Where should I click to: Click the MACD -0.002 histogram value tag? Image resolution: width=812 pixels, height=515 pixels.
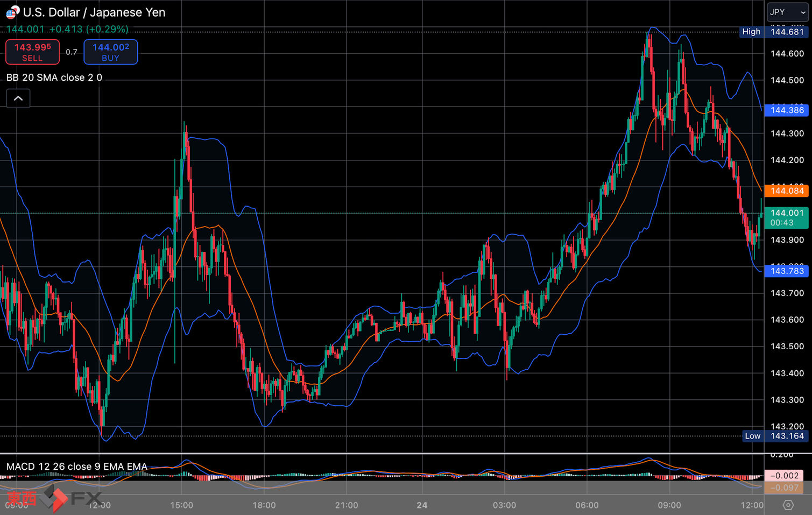coord(784,476)
